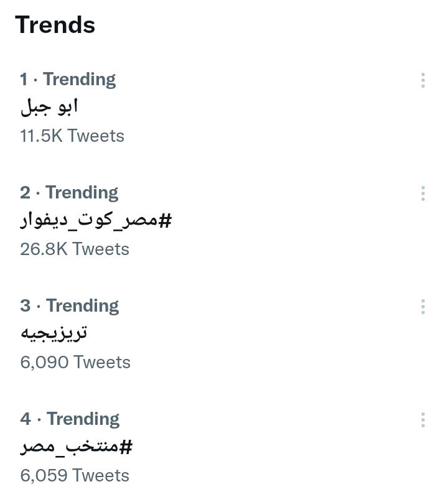Open more options menu for #مصر_كوت_ديفوار

(x=423, y=193)
